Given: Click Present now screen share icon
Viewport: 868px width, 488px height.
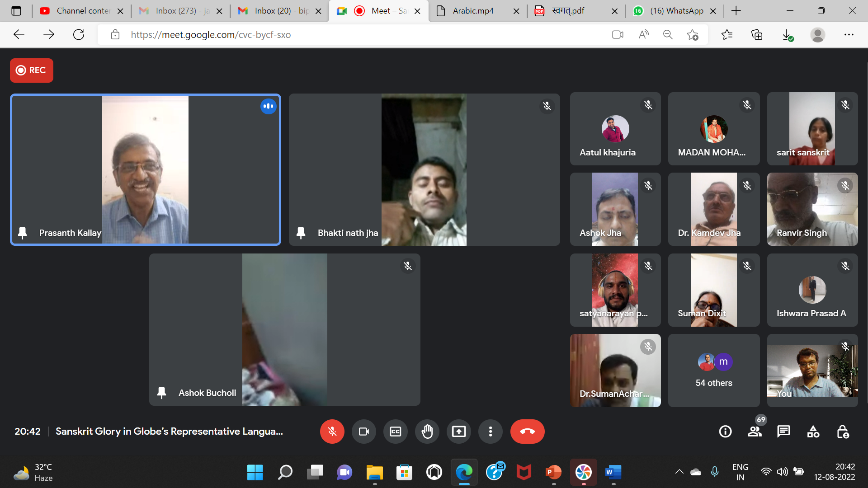Looking at the screenshot, I should [458, 432].
